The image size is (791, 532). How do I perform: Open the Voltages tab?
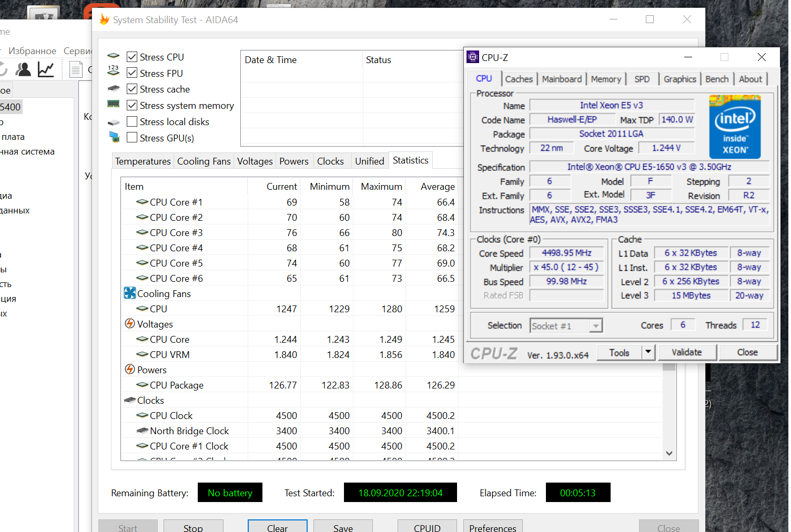point(255,161)
